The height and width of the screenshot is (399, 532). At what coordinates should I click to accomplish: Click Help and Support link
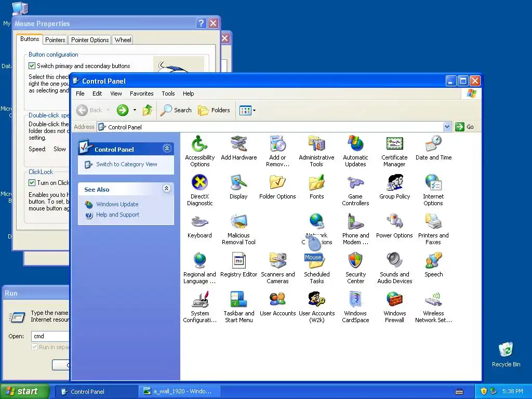[117, 215]
